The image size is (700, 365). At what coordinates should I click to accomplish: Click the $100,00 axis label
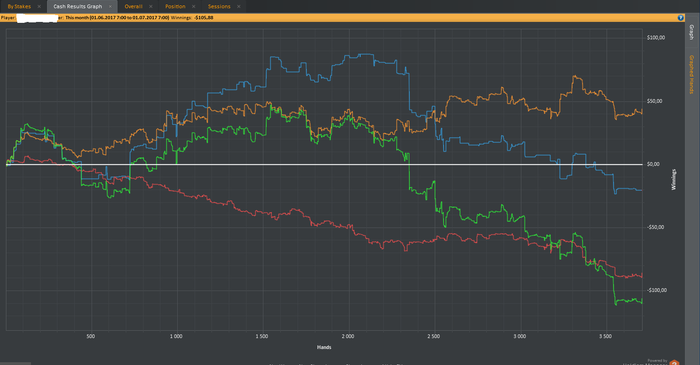pyautogui.click(x=656, y=38)
